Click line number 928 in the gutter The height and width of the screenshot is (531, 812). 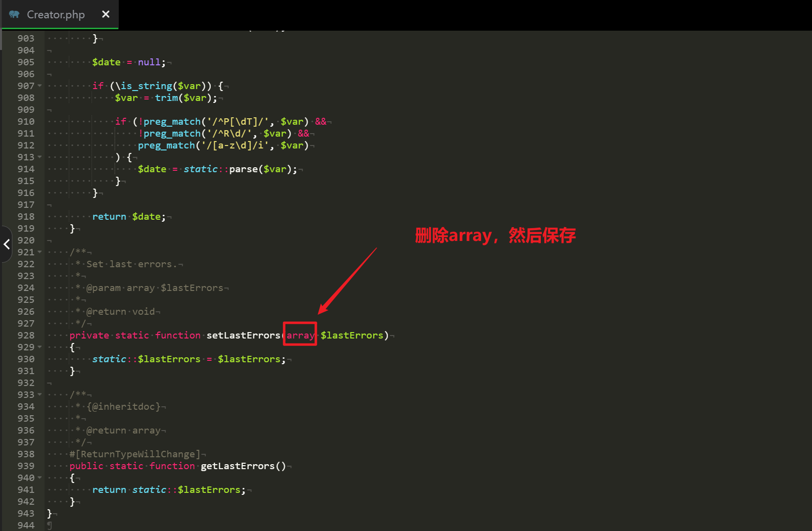point(26,336)
